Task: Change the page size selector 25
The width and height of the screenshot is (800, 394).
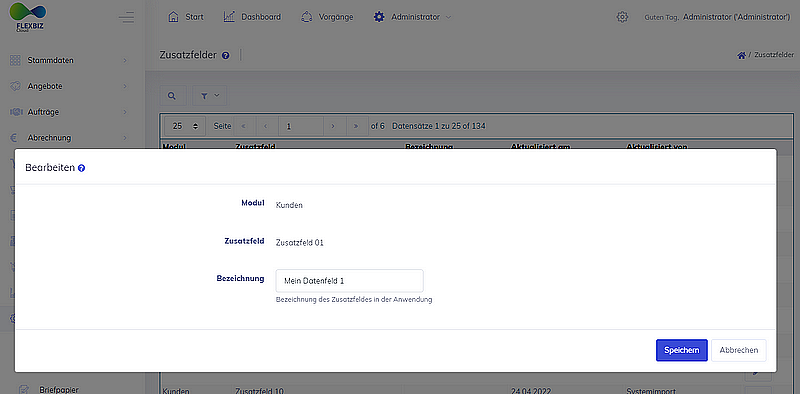Action: click(x=185, y=126)
